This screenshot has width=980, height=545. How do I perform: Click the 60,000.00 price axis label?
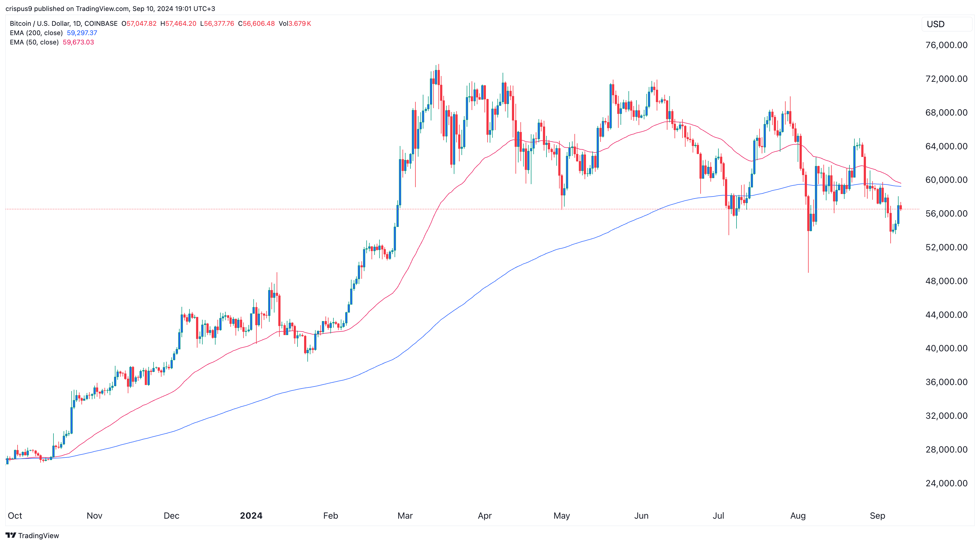coord(947,180)
